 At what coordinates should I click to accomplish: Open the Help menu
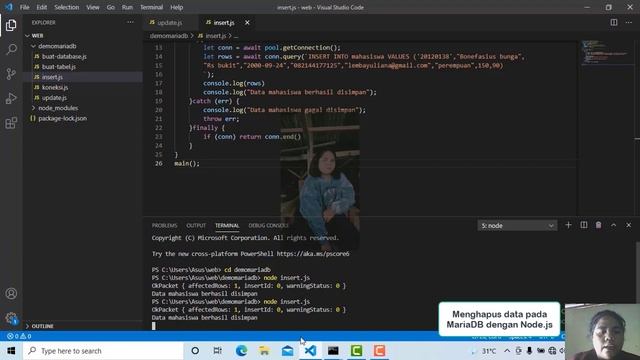coord(176,7)
